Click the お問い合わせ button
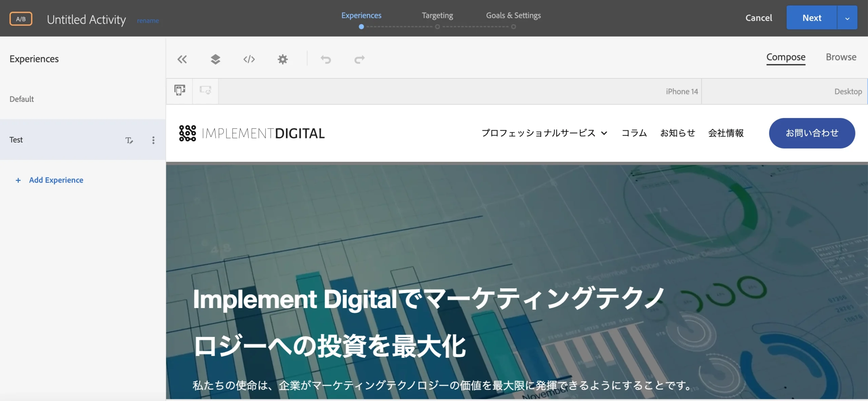The image size is (868, 401). pos(812,133)
